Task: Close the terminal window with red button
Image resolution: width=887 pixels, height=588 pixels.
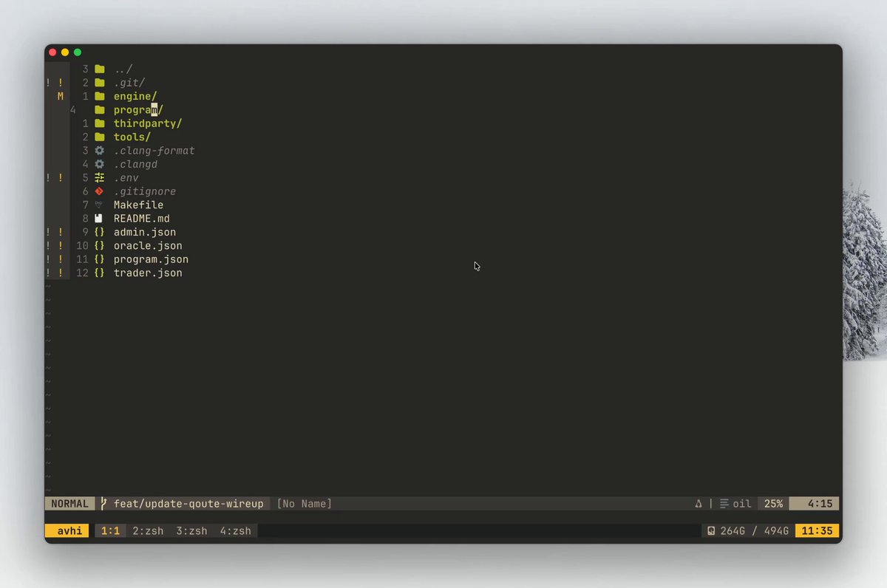Action: click(52, 52)
